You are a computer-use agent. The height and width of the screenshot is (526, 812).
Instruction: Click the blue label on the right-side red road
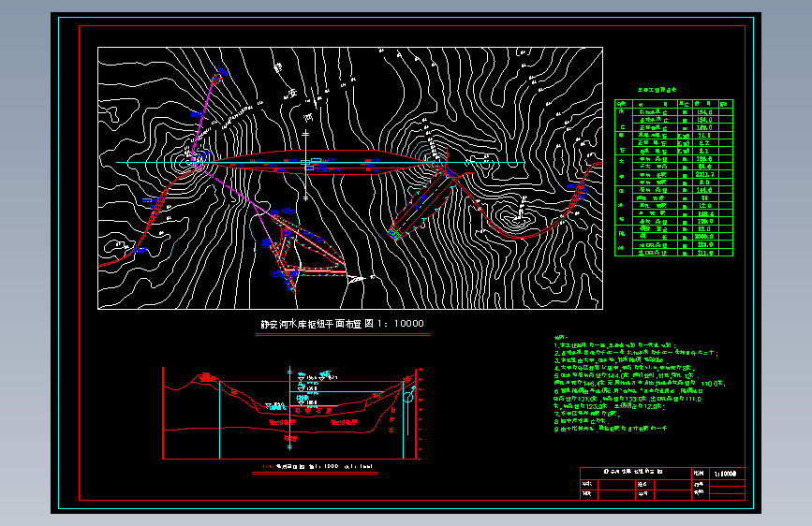point(571,186)
